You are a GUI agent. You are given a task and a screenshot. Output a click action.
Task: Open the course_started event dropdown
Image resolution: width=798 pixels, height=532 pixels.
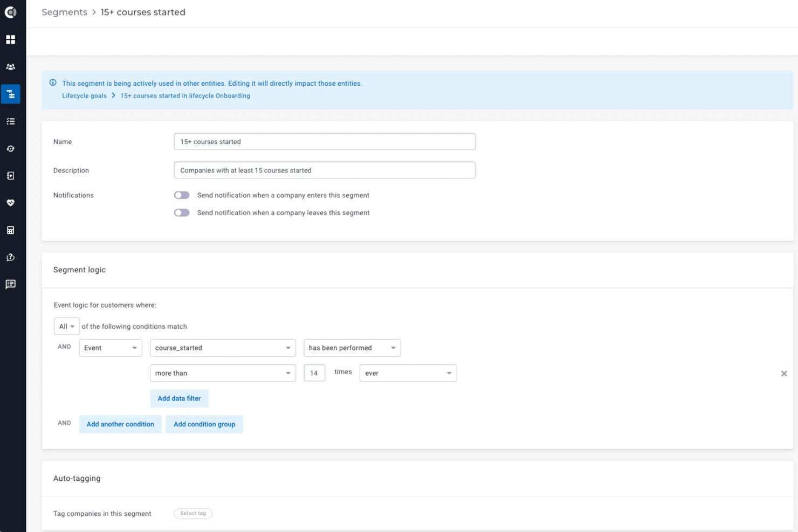pos(223,348)
